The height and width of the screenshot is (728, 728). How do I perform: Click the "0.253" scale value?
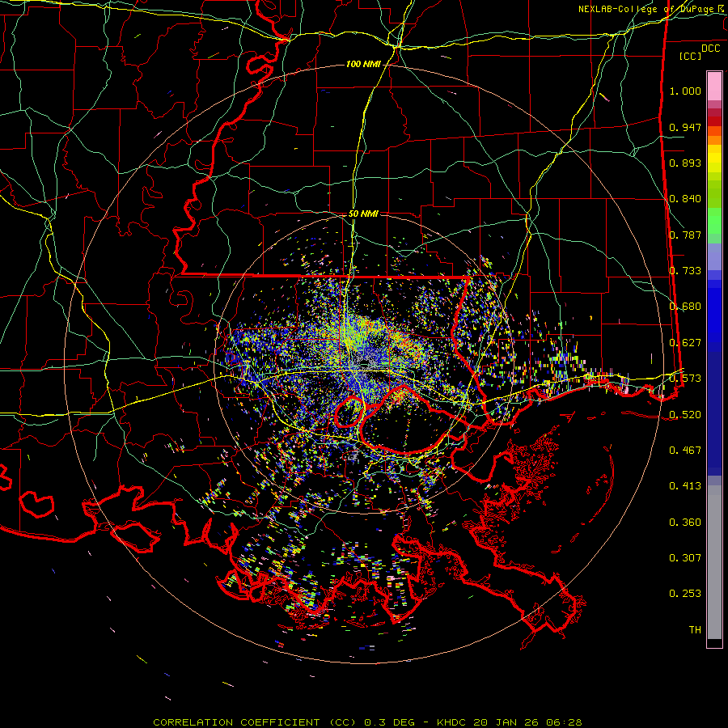click(x=685, y=594)
